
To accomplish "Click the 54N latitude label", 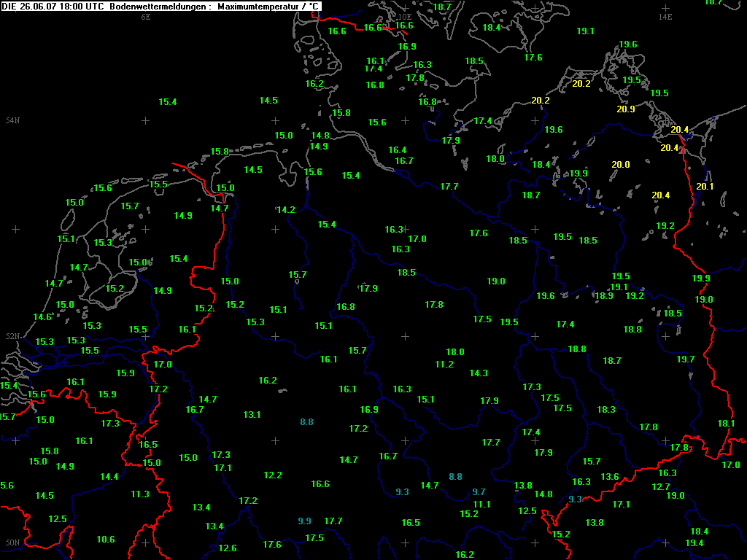I will coord(12,120).
